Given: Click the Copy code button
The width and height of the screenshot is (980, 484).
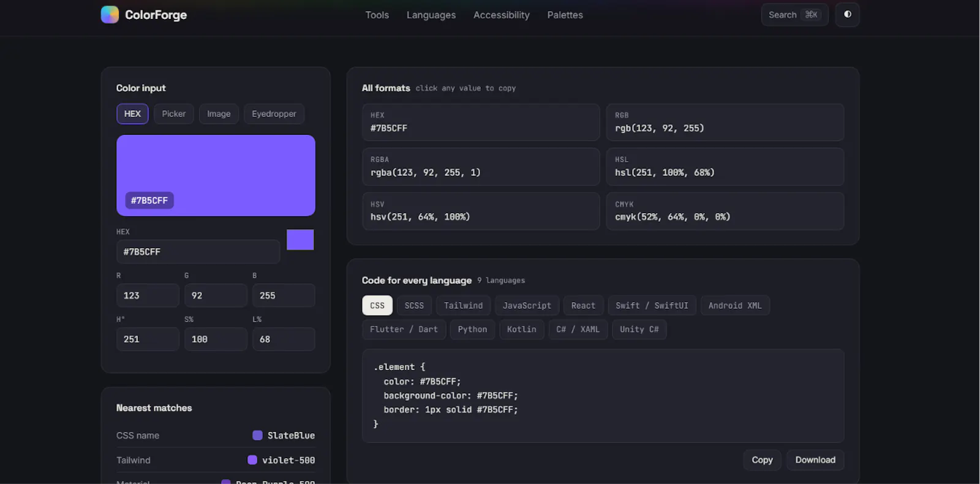Looking at the screenshot, I should (x=762, y=460).
